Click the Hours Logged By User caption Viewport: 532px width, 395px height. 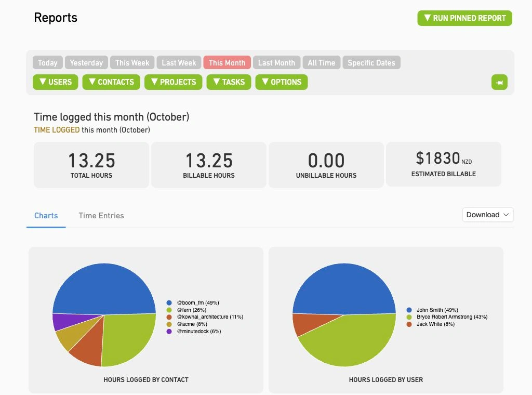click(386, 380)
